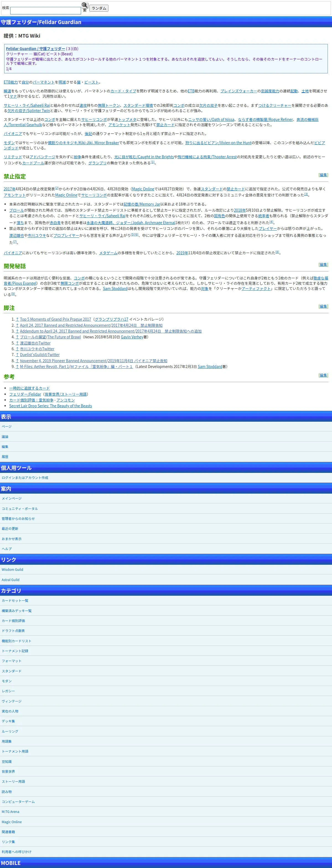332x868 pixels.
Task: Edit the 禁止指定 section
Action: click(x=323, y=175)
